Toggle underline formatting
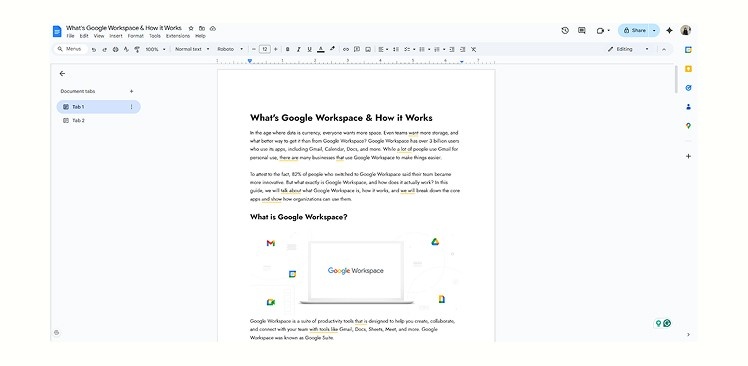The height and width of the screenshot is (366, 748). coord(309,49)
